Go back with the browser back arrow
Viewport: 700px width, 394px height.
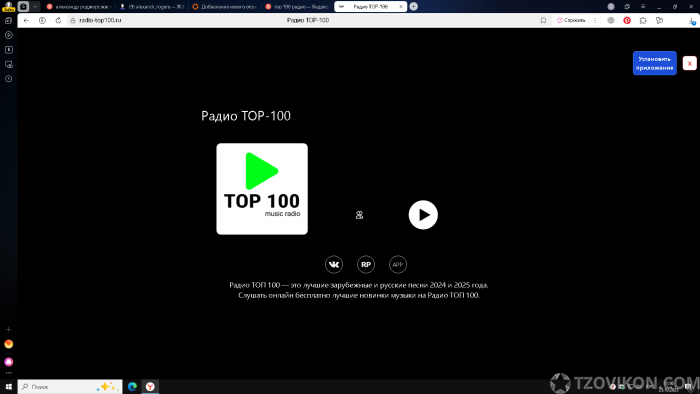26,21
